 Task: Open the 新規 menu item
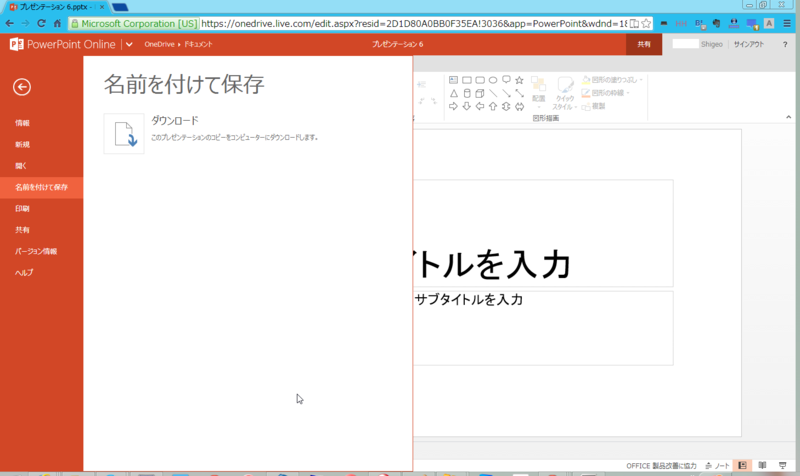41,144
